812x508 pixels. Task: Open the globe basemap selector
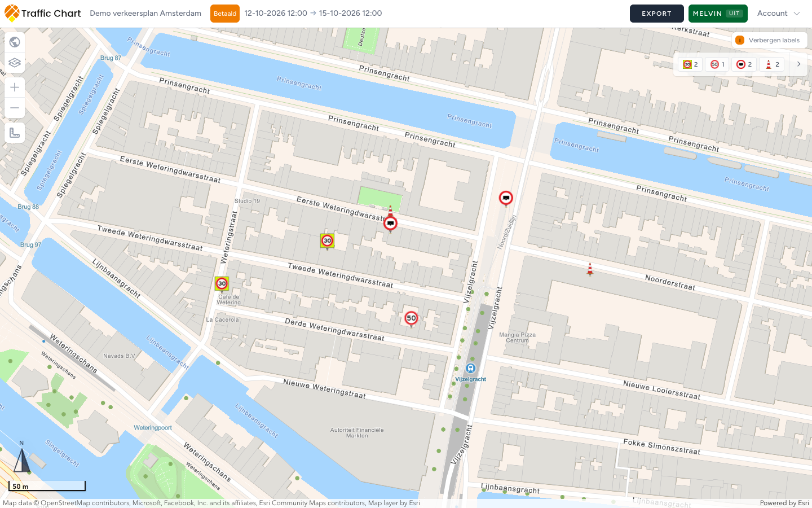pyautogui.click(x=15, y=42)
